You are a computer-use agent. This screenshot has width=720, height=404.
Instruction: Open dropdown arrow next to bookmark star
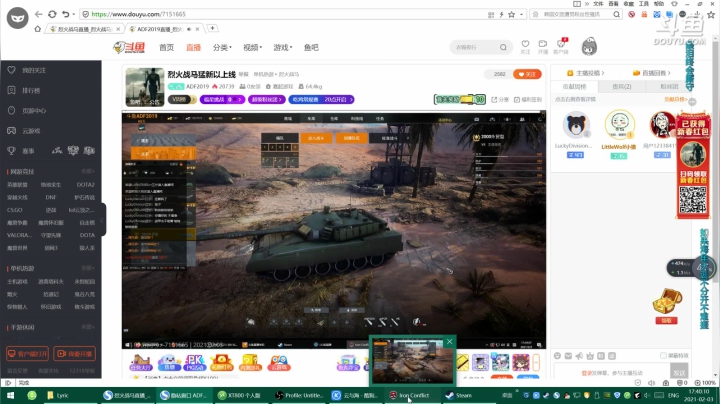(521, 15)
